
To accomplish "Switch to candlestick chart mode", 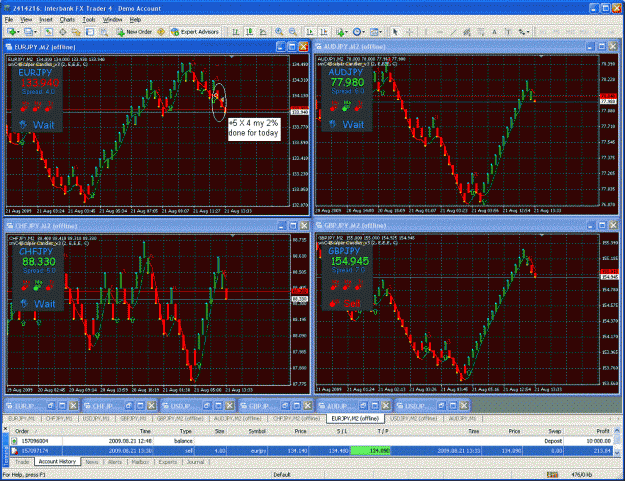I will 250,32.
